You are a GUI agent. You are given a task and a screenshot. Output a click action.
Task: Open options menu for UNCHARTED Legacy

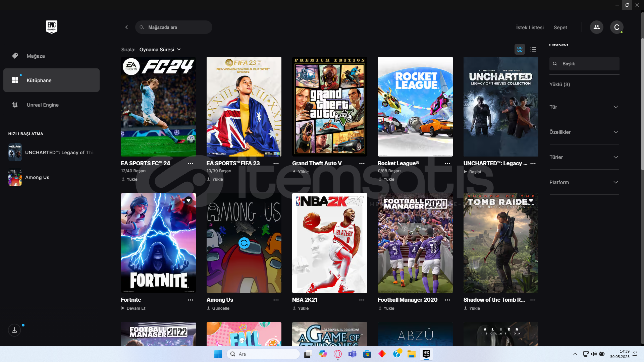[533, 164]
